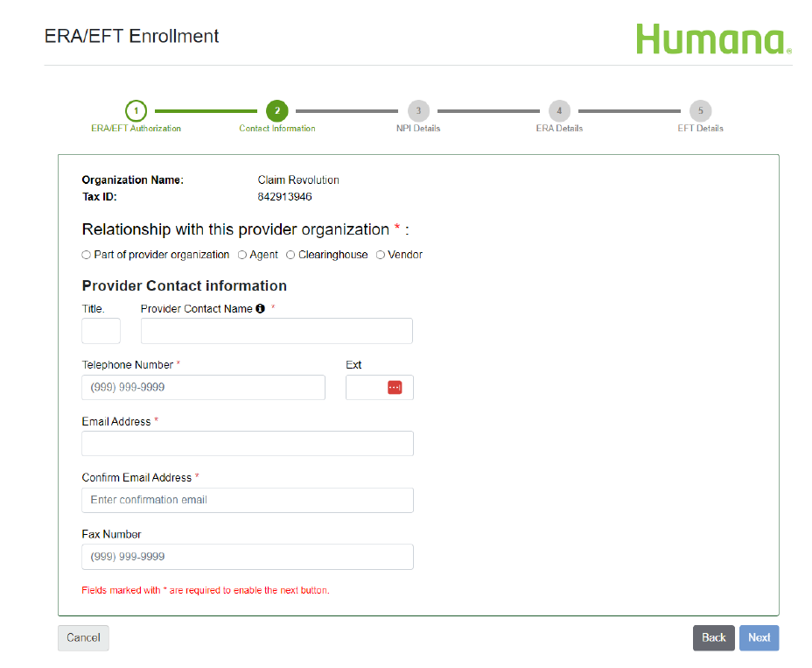This screenshot has width=812, height=668.
Task: Click the step 4 ERA Details circle
Action: coord(559,111)
